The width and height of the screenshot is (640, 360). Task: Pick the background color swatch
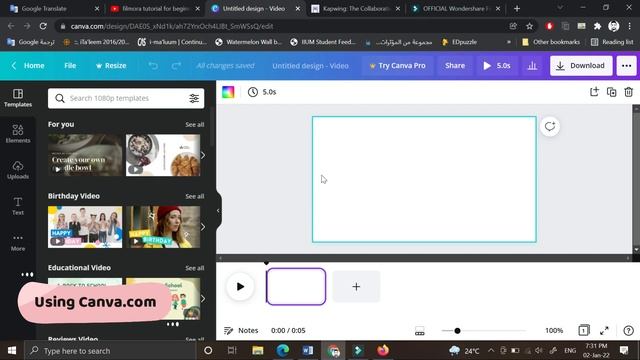tap(228, 92)
